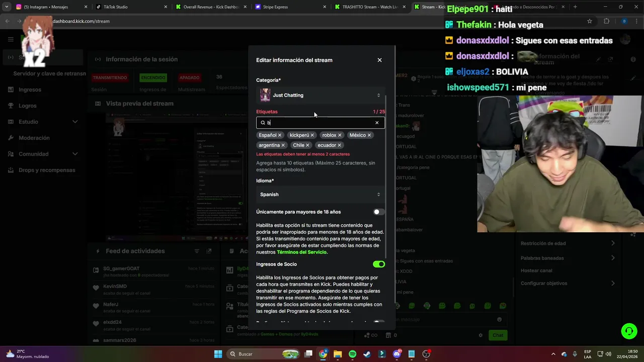Select Servidor y clave de retransmisión
Image resolution: width=644 pixels, height=362 pixels.
[50, 73]
